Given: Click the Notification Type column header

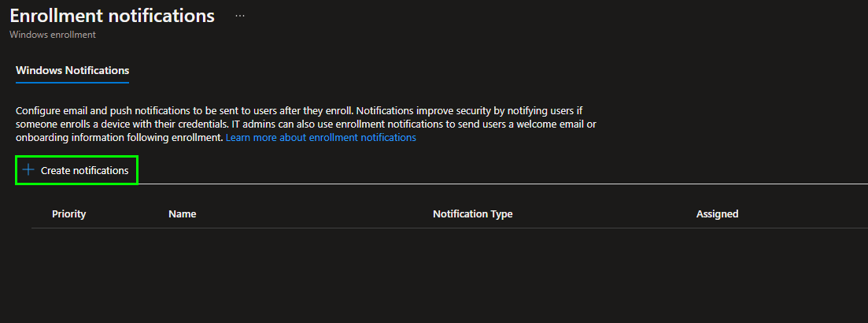Looking at the screenshot, I should tap(472, 214).
